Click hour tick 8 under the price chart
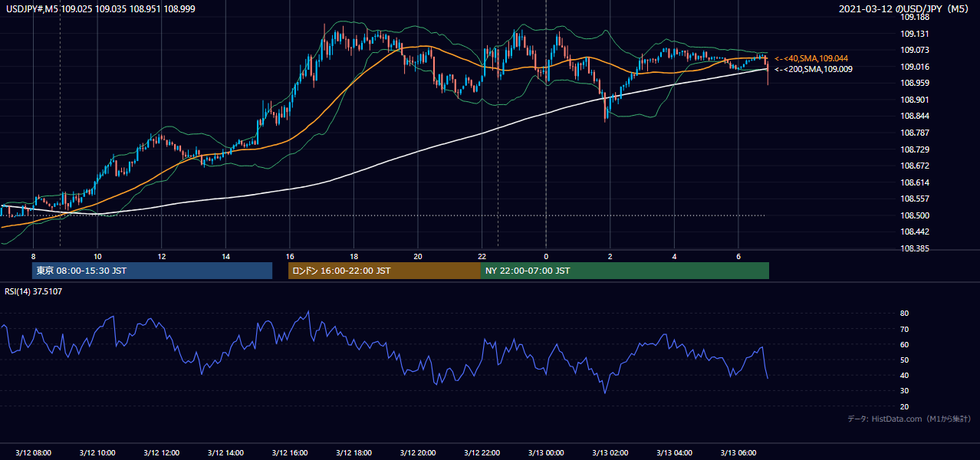 coord(33,256)
